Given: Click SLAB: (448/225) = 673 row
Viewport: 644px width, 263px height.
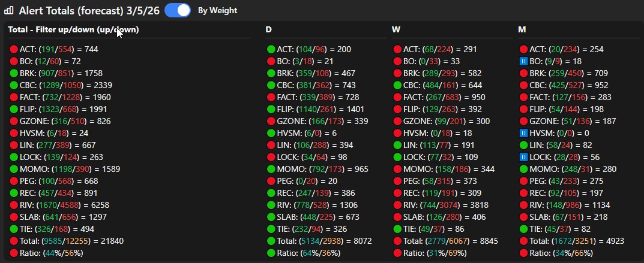Looking at the screenshot, I should pos(313,217).
